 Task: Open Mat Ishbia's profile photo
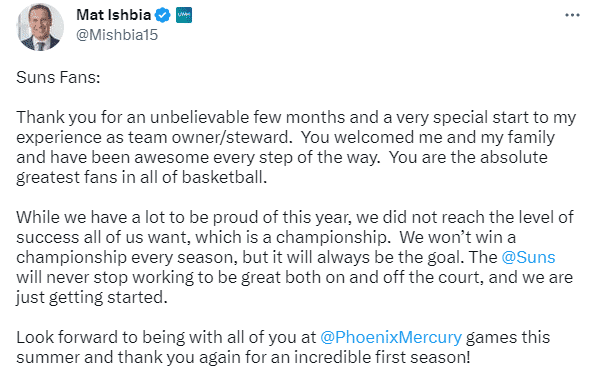(x=40, y=27)
